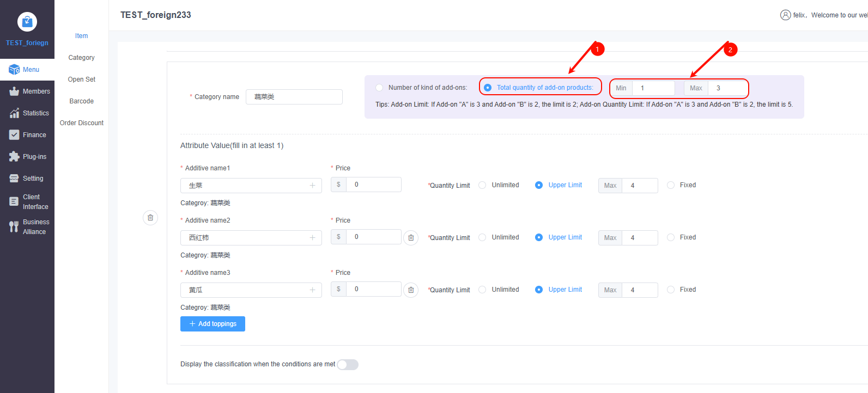This screenshot has height=393, width=868.
Task: Select Fixed quantity limit for Additive name2
Action: pos(671,237)
